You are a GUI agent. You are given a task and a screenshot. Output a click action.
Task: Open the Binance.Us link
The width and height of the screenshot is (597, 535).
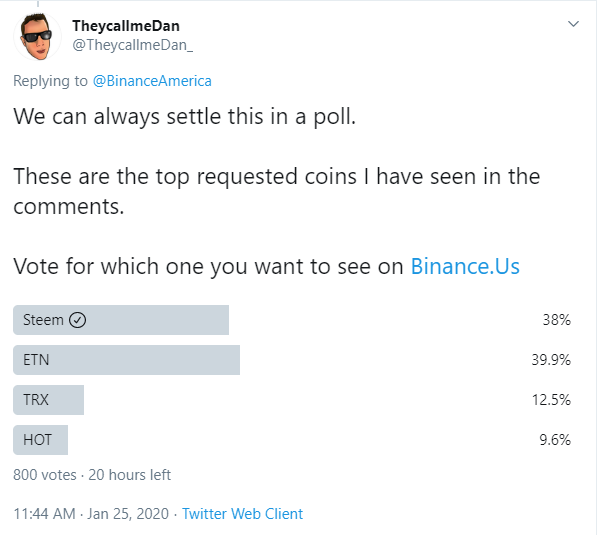pos(465,266)
